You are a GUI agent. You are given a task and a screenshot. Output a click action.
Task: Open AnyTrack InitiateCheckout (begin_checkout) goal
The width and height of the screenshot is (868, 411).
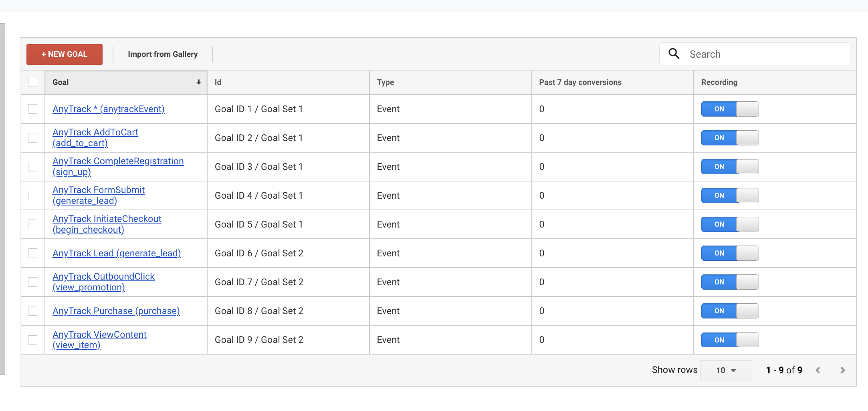107,224
